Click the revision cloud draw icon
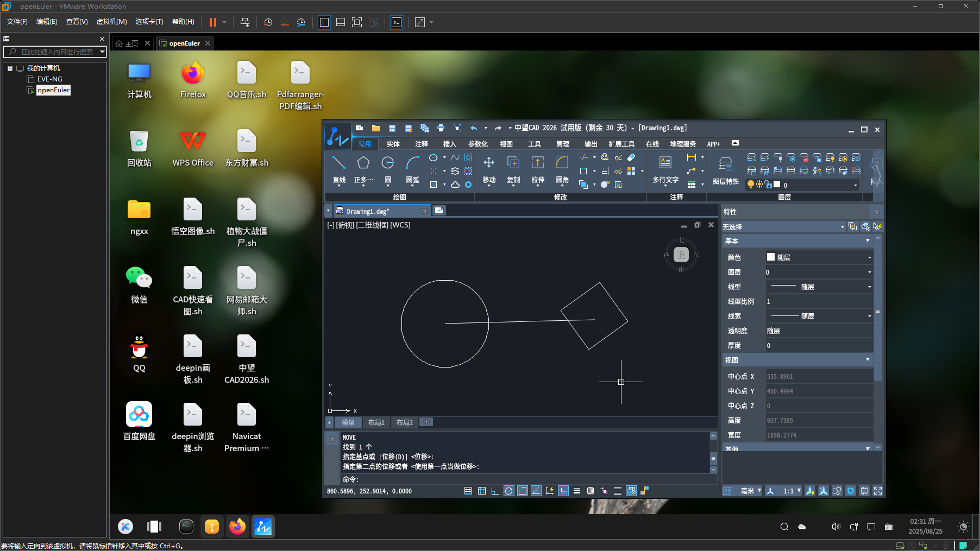This screenshot has width=980, height=551. point(455,185)
